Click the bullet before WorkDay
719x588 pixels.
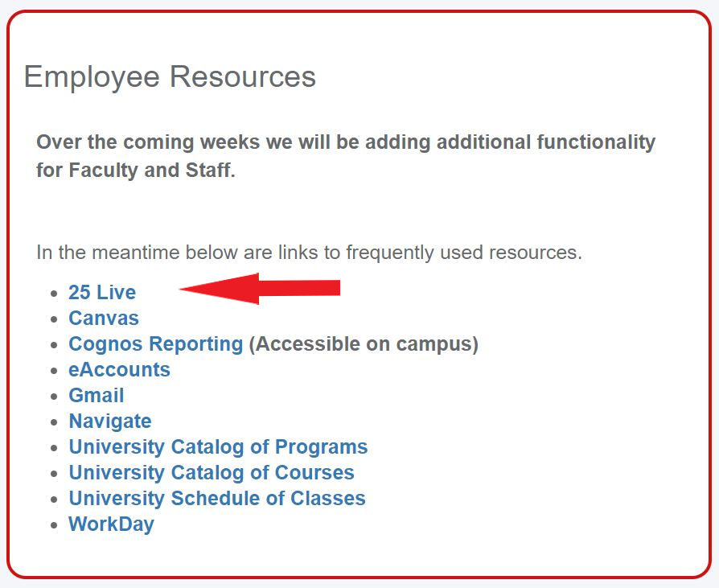point(54,525)
